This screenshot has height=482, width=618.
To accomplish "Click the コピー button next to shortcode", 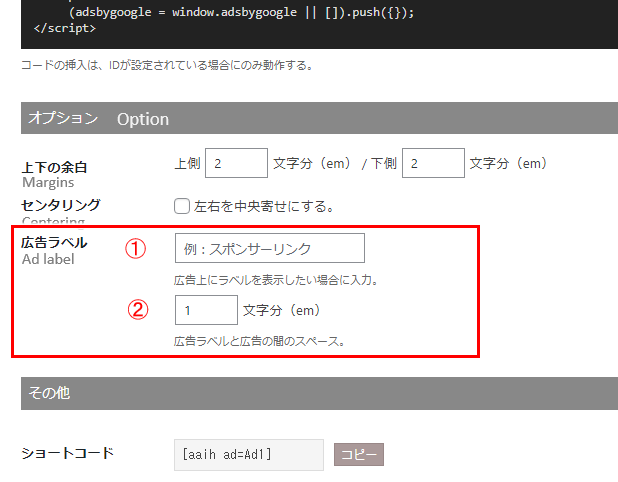I will click(x=359, y=454).
